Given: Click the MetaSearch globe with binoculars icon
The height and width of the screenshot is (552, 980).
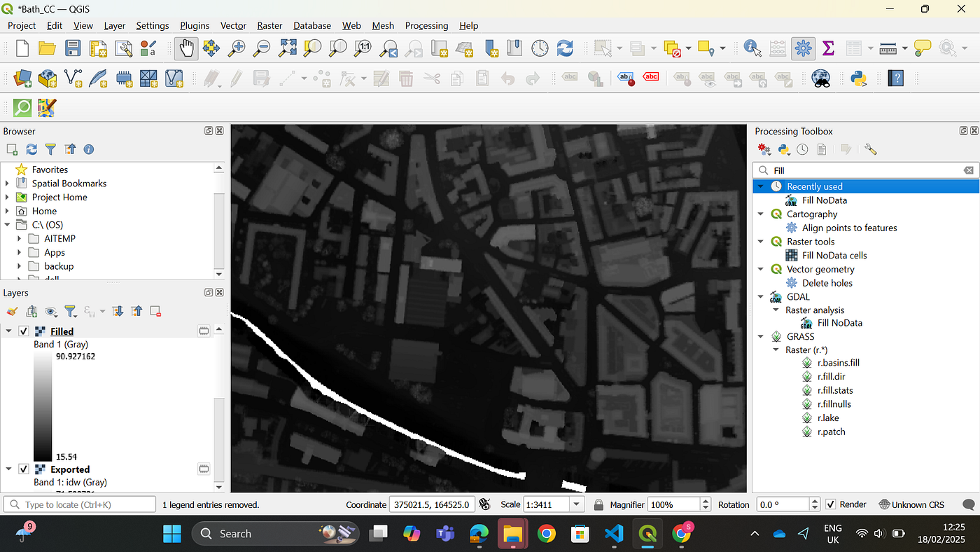Looking at the screenshot, I should point(821,78).
